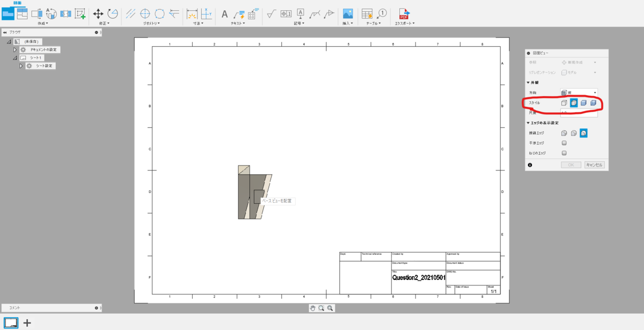Select the Text tool (A icon)
Image resolution: width=644 pixels, height=330 pixels.
point(225,14)
